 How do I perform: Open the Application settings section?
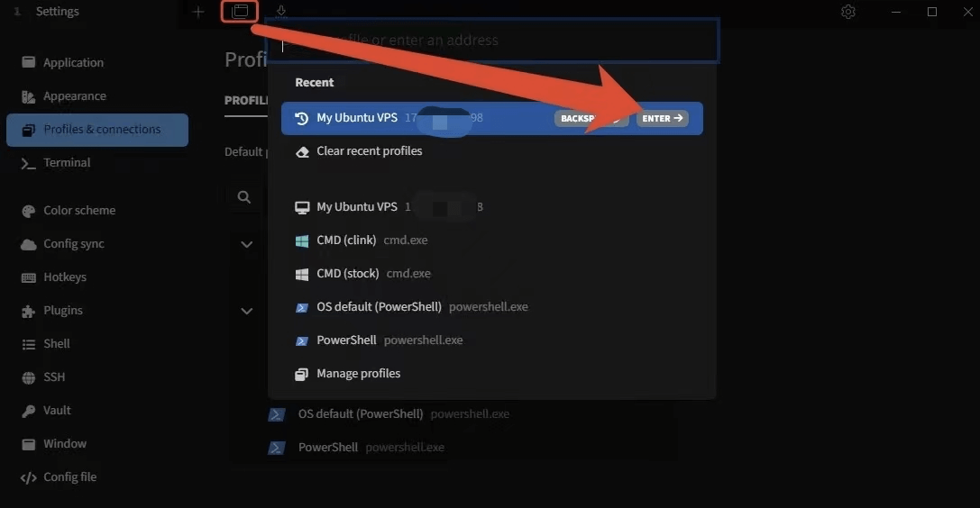pos(96,62)
